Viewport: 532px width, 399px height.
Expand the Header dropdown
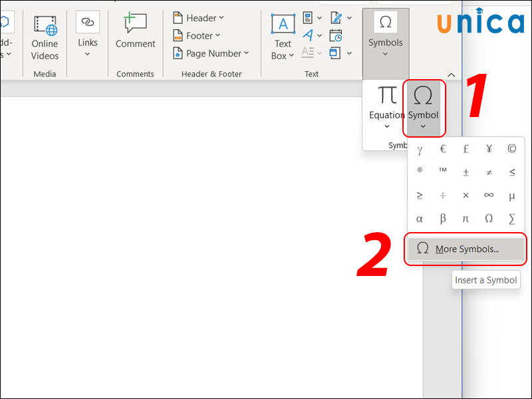click(x=198, y=18)
